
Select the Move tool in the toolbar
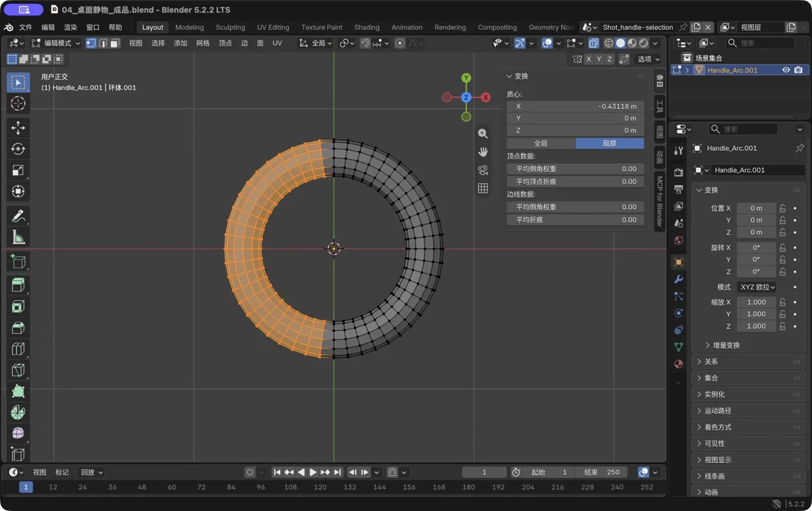coord(18,128)
